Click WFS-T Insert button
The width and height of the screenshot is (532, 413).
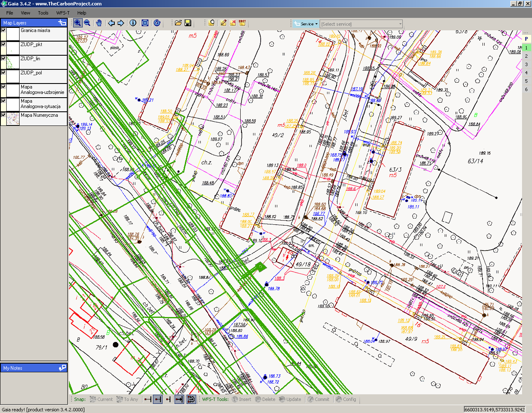click(x=241, y=399)
